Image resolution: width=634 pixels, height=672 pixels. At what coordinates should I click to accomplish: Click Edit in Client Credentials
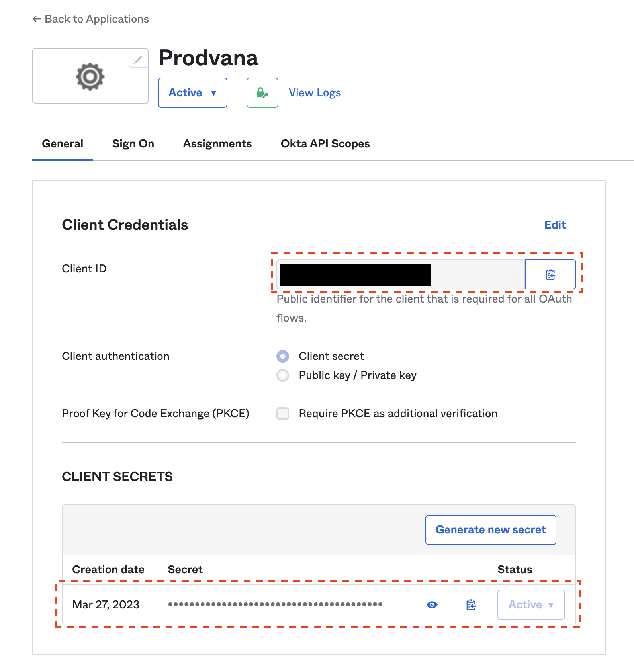555,225
